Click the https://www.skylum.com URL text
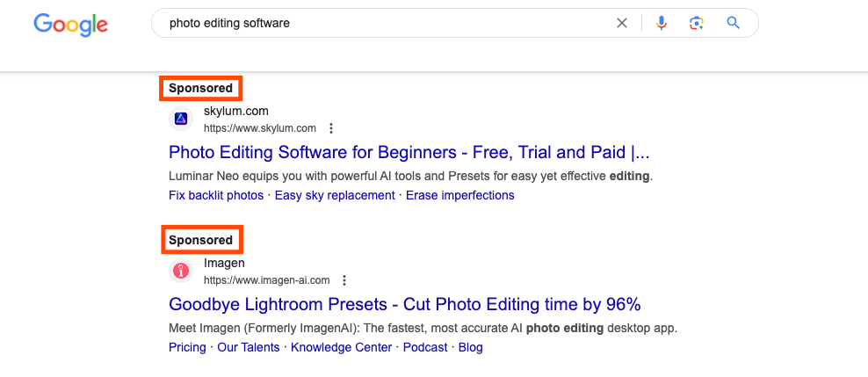Image resolution: width=868 pixels, height=377 pixels. [x=260, y=128]
